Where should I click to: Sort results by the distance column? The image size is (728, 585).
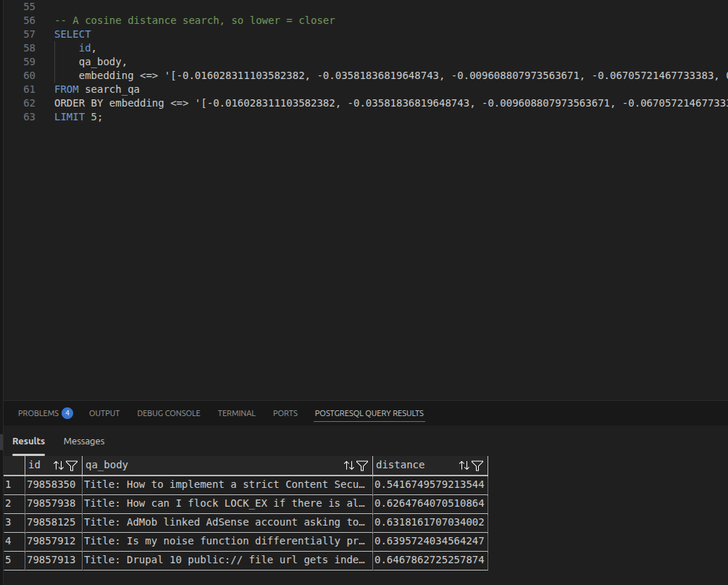[464, 465]
